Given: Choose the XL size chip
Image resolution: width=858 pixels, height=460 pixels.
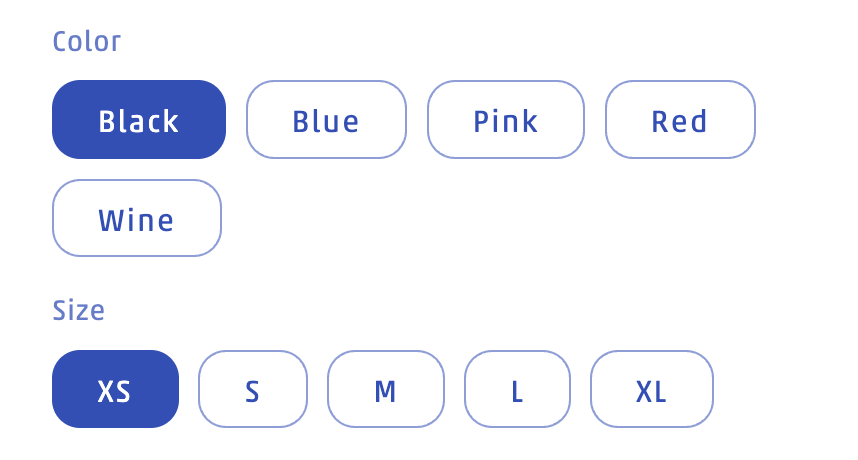Looking at the screenshot, I should (651, 390).
